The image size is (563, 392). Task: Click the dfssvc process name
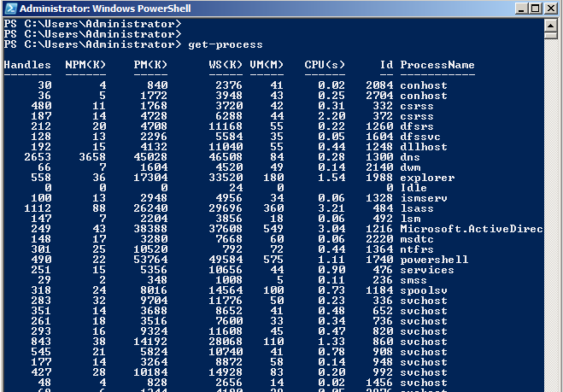420,137
